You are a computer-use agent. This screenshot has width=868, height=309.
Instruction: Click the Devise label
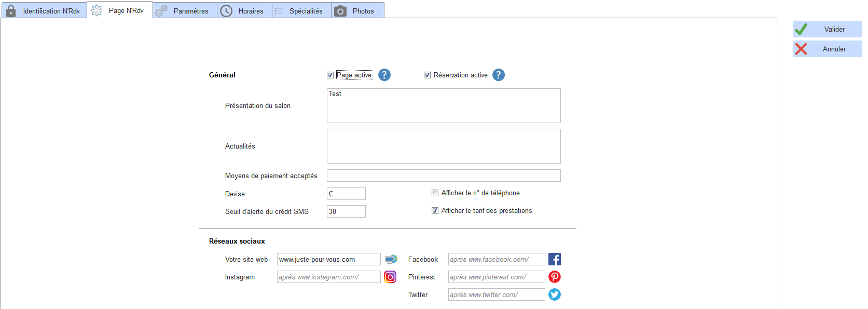(x=235, y=194)
